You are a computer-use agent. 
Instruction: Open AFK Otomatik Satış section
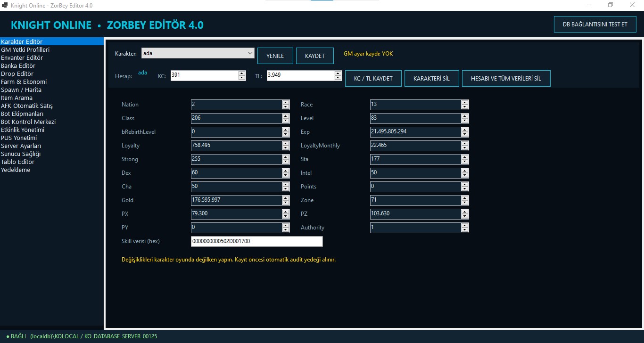[52, 106]
